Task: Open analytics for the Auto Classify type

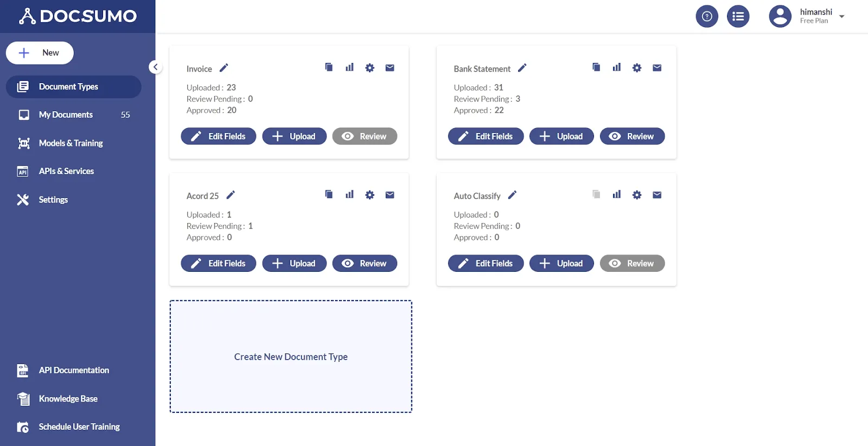Action: click(616, 194)
